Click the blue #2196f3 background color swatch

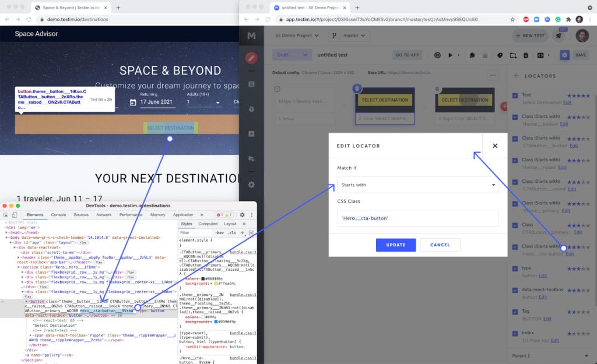click(216, 322)
